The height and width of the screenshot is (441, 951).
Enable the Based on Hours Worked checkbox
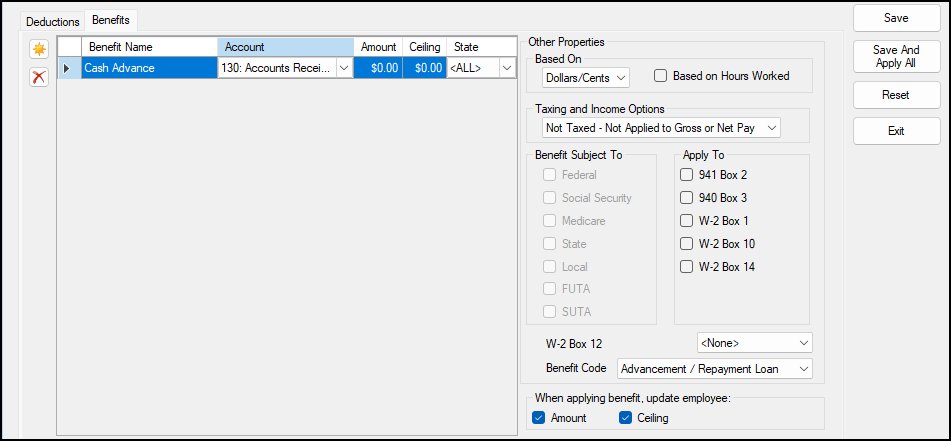661,76
